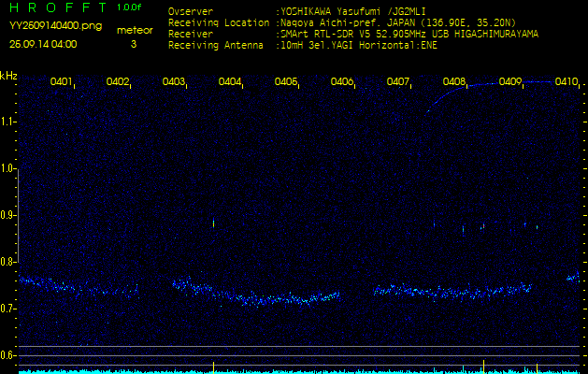
Task: Select the 0405 time label
Action: coord(286,82)
